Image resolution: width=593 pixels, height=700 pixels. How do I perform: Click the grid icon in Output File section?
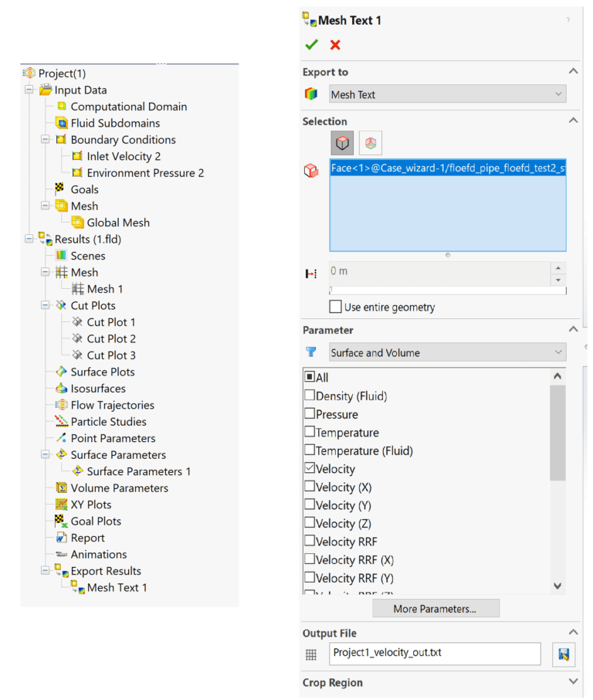click(x=311, y=654)
